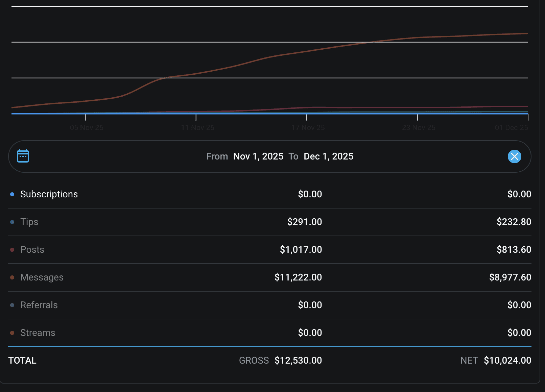Click Posts net amount $813.60

coord(514,250)
